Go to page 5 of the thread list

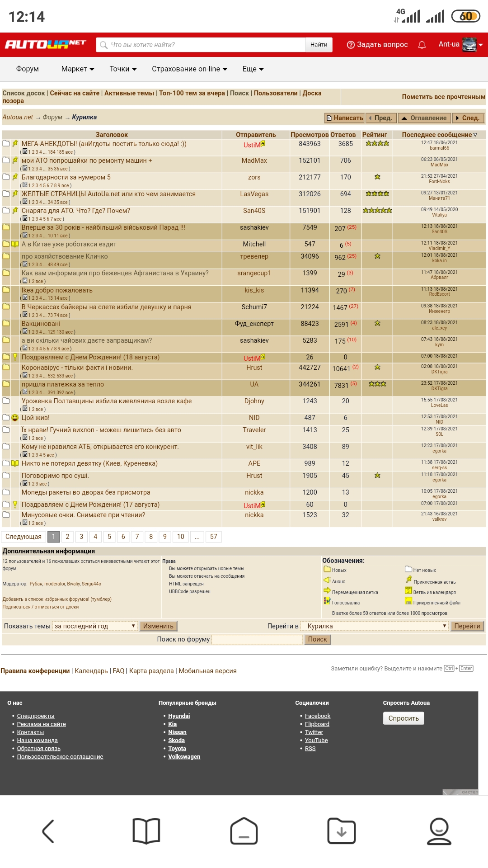point(109,537)
